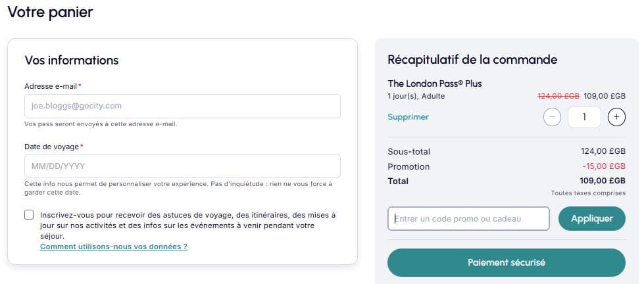Click the promo or gift code field

(468, 219)
